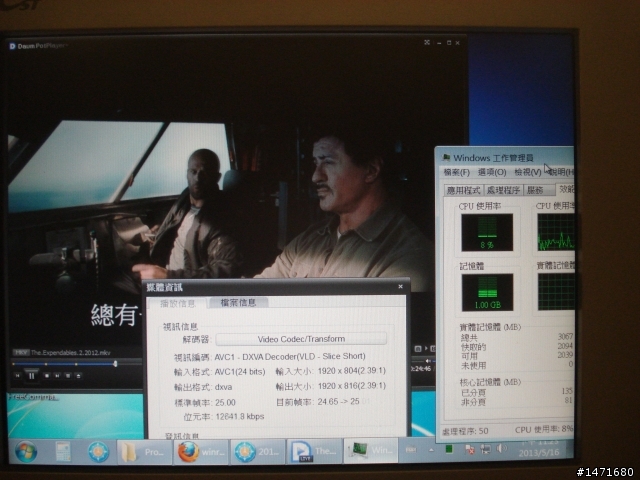Click the network tray icon
Viewport: 640px width, 480px height.
(485, 449)
